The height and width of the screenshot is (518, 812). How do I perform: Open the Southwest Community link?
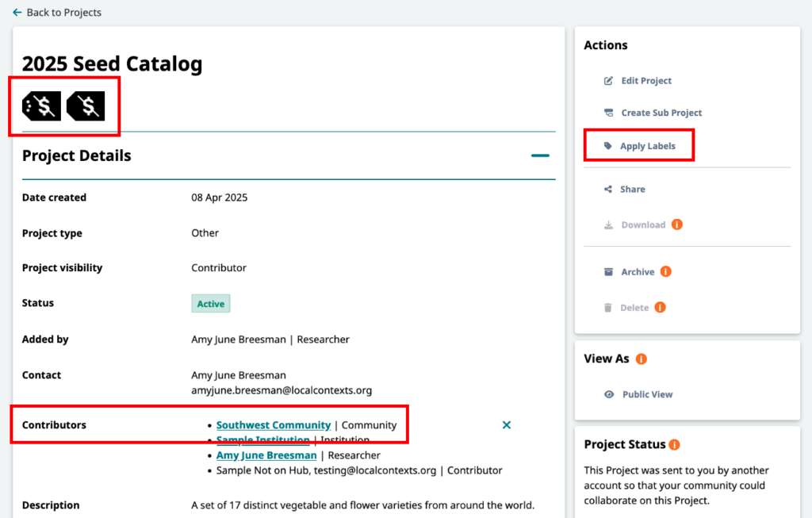(x=273, y=425)
